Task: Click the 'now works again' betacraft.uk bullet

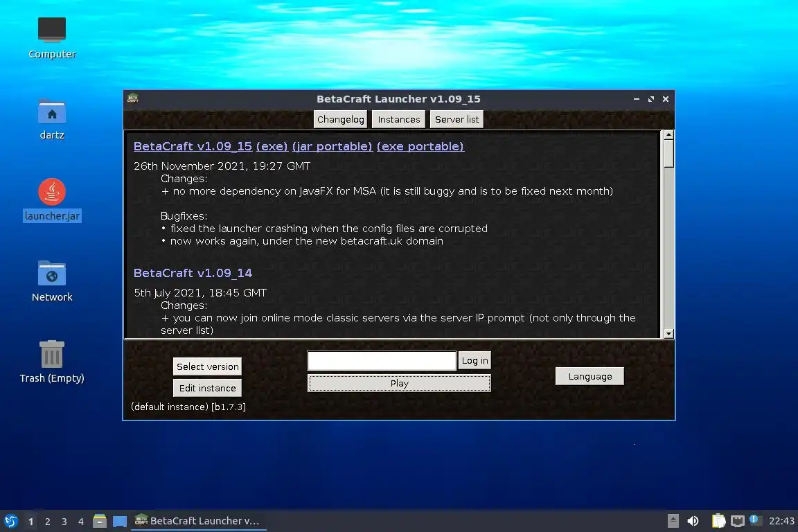Action: coord(302,241)
